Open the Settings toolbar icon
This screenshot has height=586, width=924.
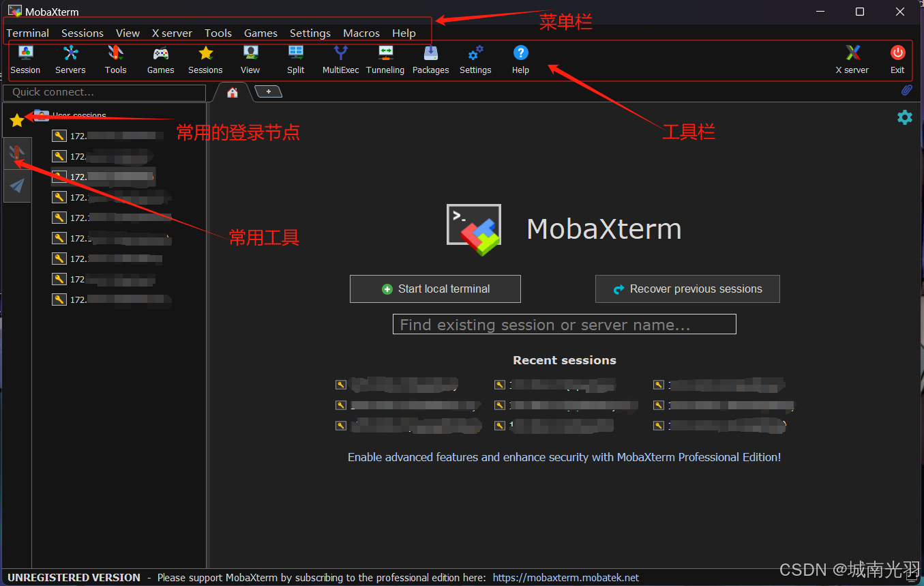[475, 59]
